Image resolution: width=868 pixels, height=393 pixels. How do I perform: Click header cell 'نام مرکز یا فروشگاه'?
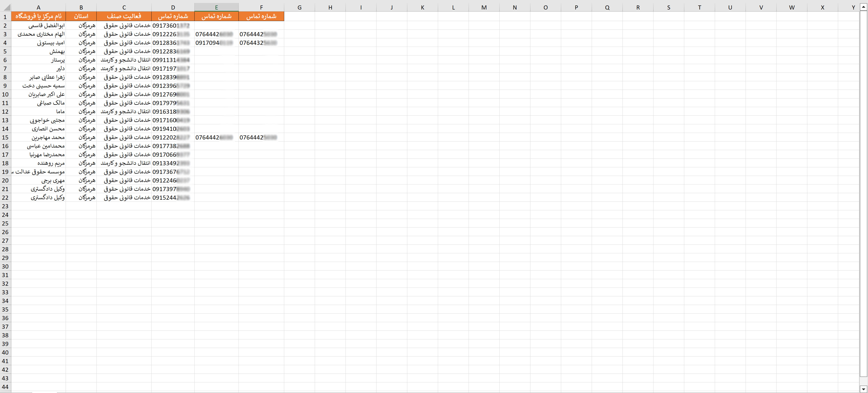(38, 16)
